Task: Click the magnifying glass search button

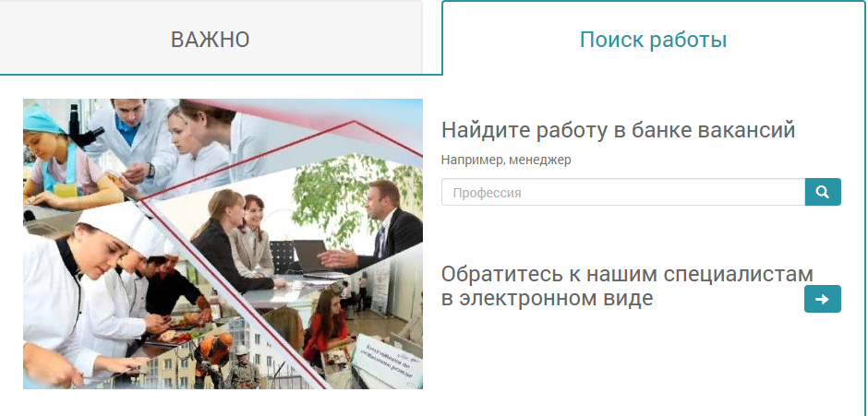Action: coord(823,192)
